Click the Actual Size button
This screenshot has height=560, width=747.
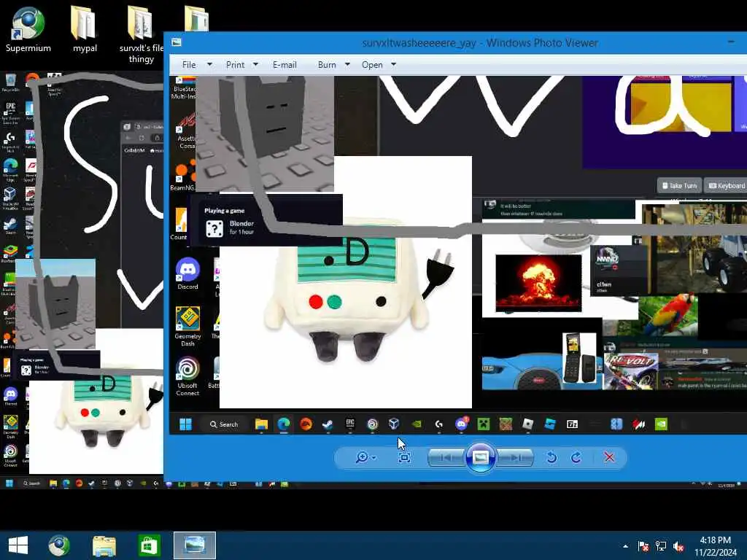(404, 458)
